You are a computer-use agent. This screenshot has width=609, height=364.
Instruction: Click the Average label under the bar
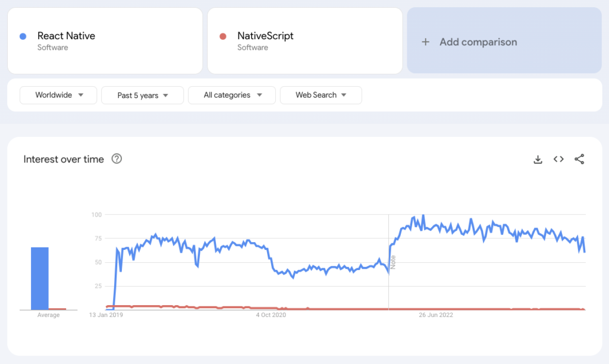coord(49,315)
